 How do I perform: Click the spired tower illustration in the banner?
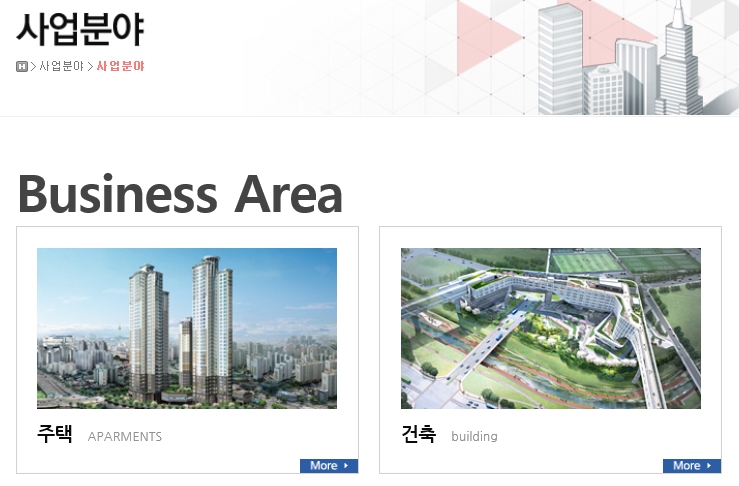tap(679, 59)
